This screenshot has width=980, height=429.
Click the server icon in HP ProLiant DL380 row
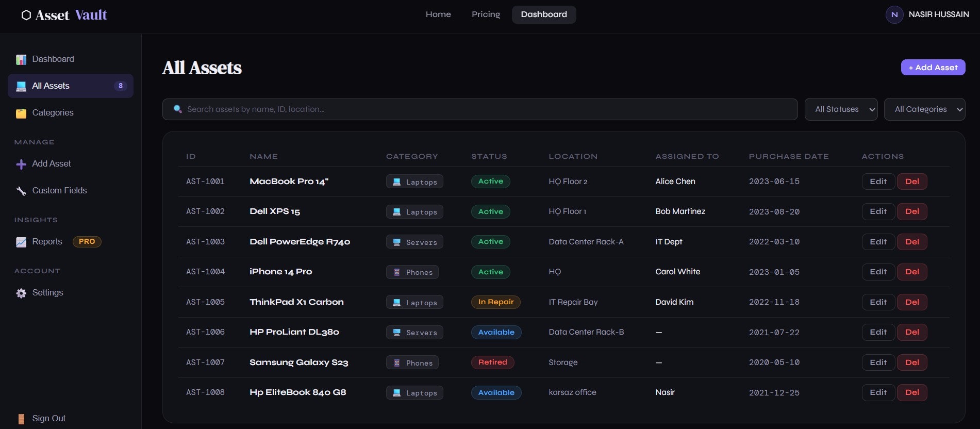[x=397, y=333]
